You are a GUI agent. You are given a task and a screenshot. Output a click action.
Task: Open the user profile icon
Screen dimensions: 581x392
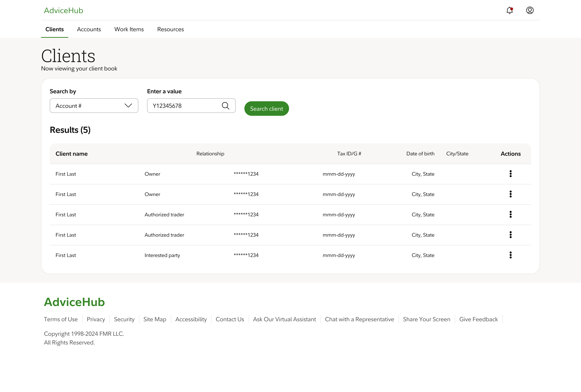(x=530, y=10)
